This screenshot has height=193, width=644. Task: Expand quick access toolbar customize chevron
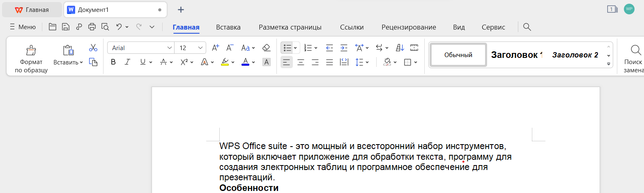pos(152,27)
